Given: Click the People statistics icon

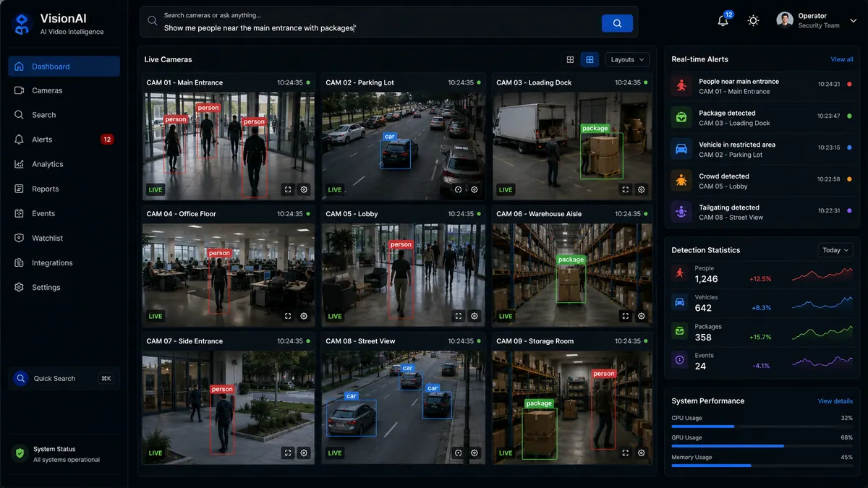Looking at the screenshot, I should click(x=679, y=273).
